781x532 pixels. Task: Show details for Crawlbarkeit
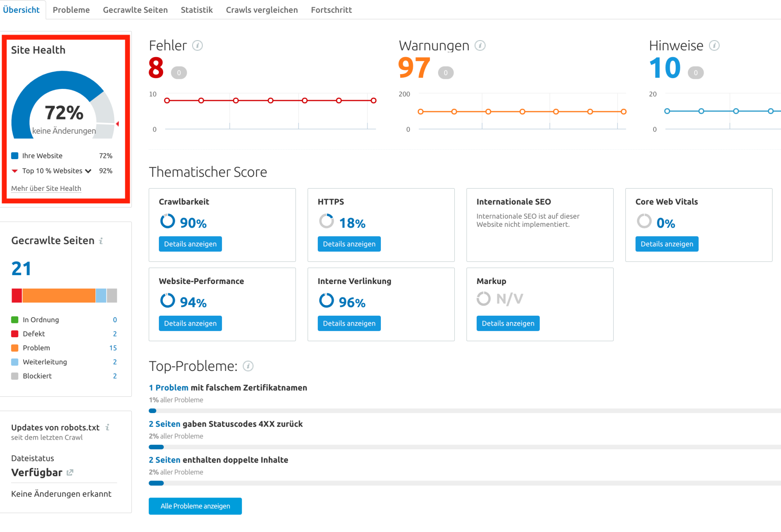[x=190, y=244]
